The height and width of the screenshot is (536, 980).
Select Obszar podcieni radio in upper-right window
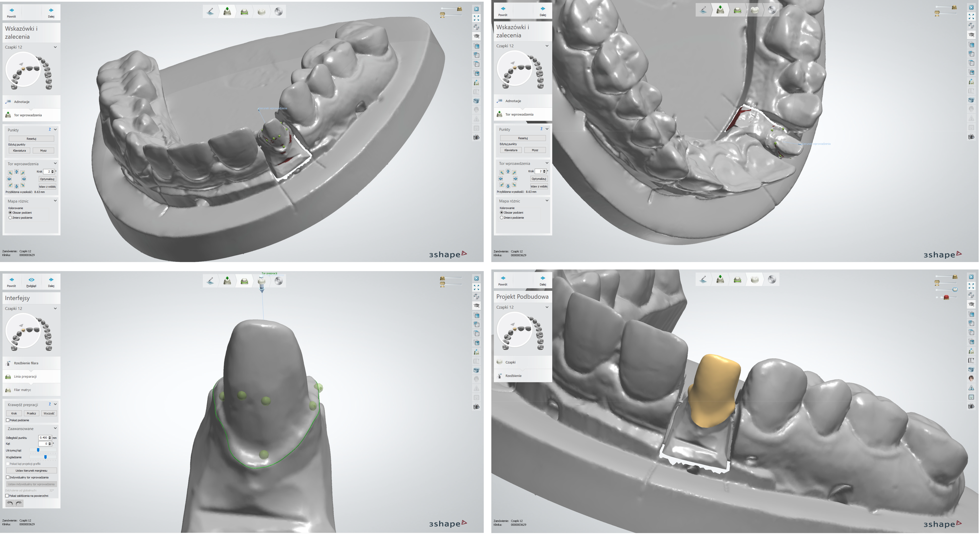click(501, 213)
